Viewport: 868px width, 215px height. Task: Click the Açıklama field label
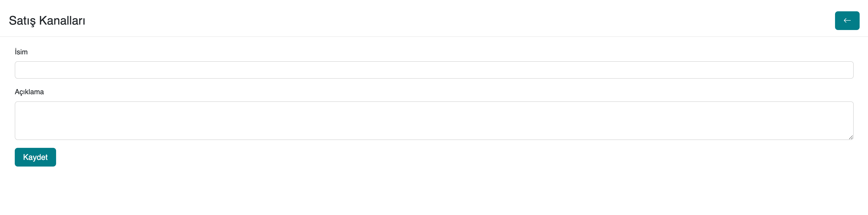click(x=29, y=92)
